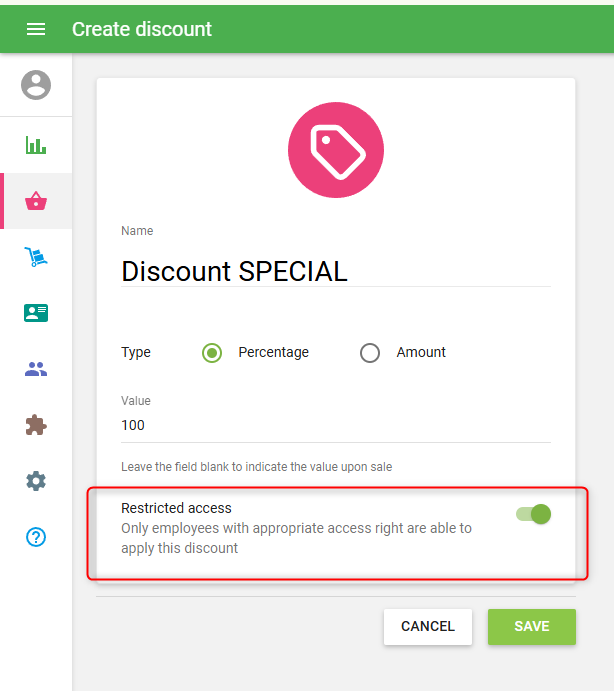Open the customers people icon

(x=36, y=369)
